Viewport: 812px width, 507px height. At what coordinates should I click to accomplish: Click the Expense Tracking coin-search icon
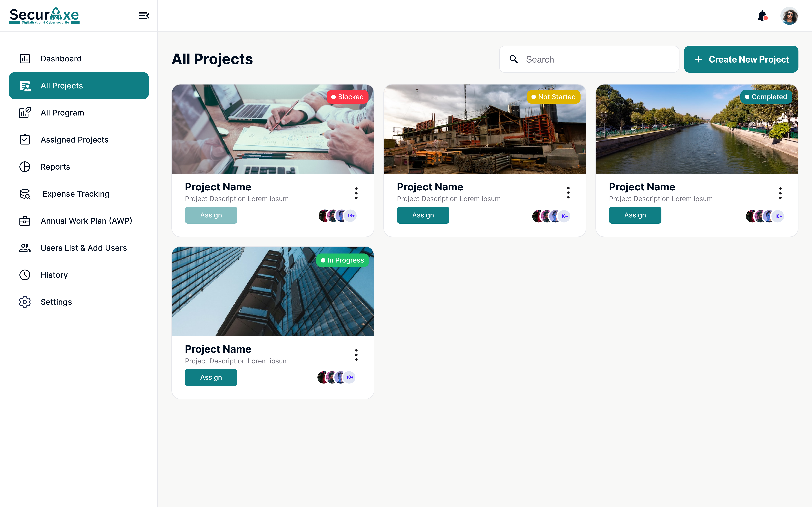(x=25, y=194)
